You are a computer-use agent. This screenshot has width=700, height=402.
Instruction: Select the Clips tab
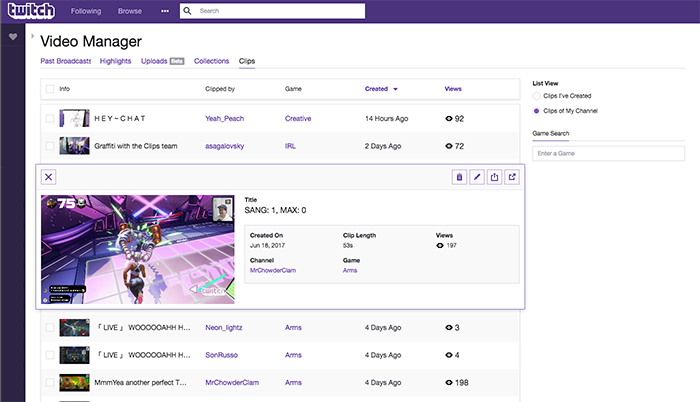pyautogui.click(x=246, y=61)
